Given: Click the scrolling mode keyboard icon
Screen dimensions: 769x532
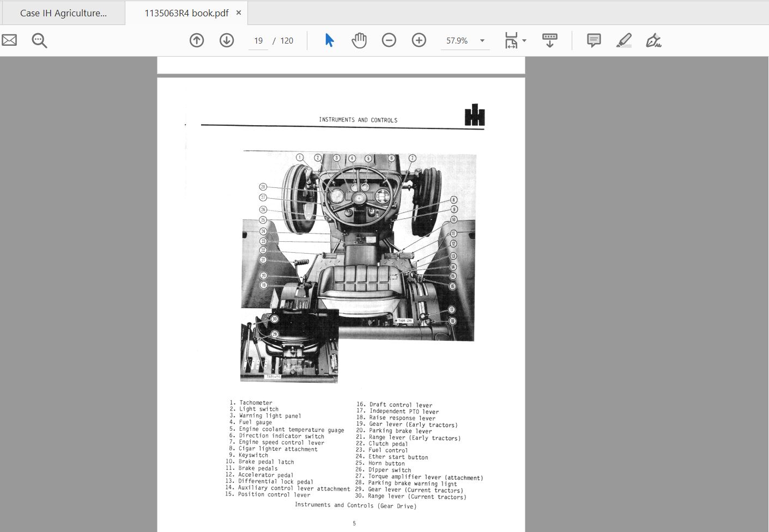Looking at the screenshot, I should pos(550,40).
